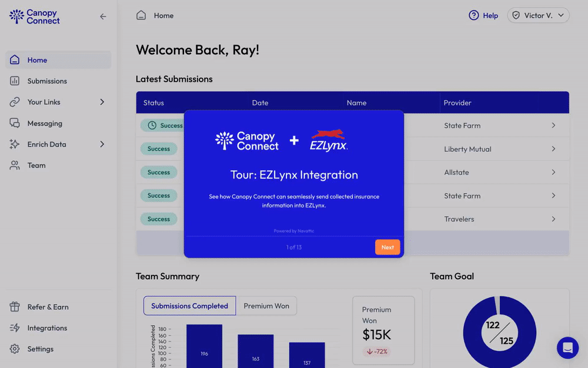588x368 pixels.
Task: Click the Home icon in sidebar
Action: click(x=15, y=59)
